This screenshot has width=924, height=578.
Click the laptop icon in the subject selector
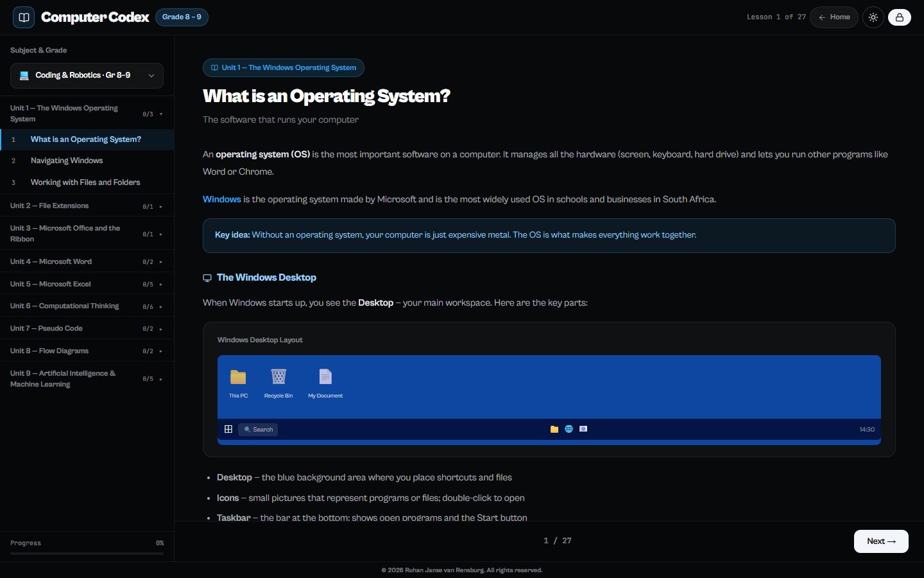coord(24,76)
